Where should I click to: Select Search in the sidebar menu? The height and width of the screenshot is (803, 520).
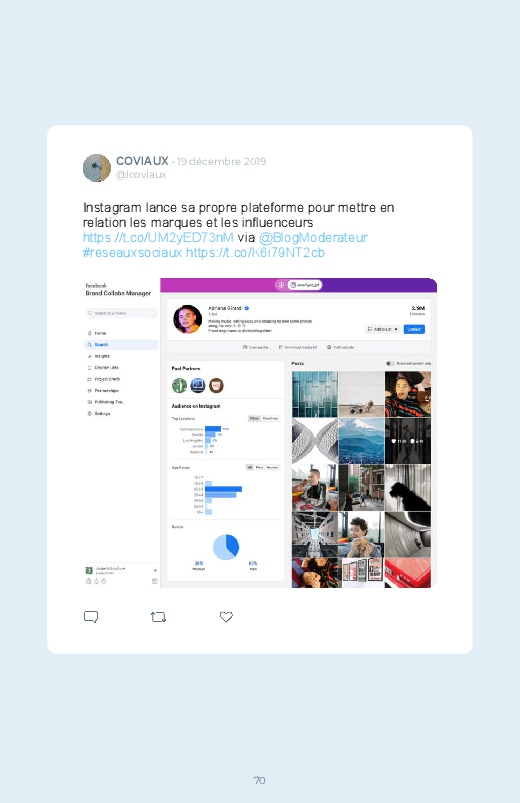[x=121, y=345]
